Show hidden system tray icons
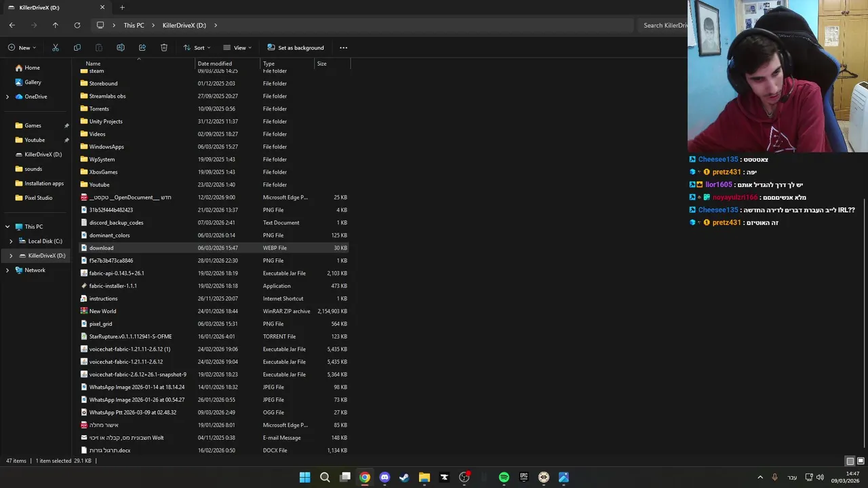Screen dimensions: 868x488 pyautogui.click(x=760, y=477)
